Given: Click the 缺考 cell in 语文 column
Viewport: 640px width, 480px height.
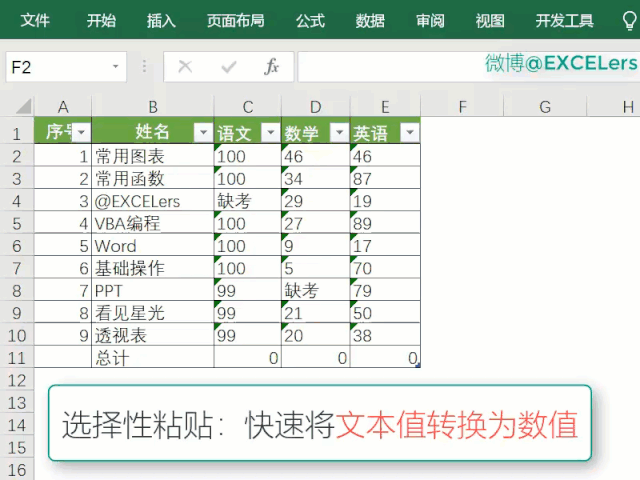Looking at the screenshot, I should pos(247,200).
